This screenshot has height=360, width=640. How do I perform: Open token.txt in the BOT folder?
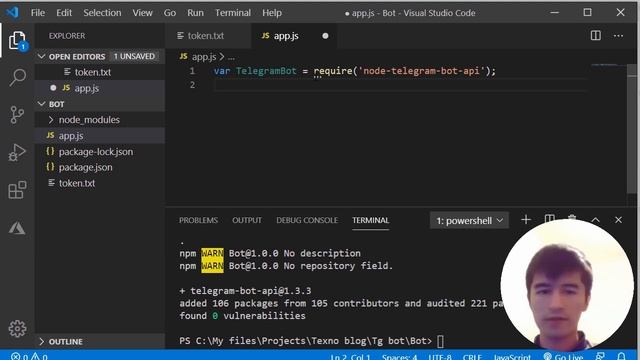coord(100,183)
